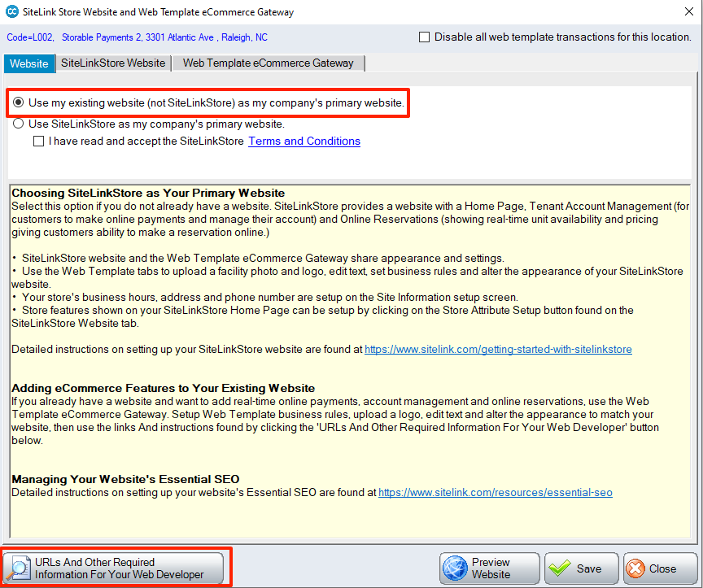
Task: Click the SiteLink app icon in title bar
Action: (12, 11)
